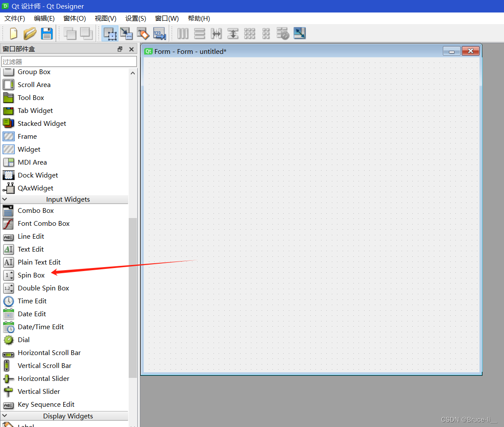Screen dimensions: 504x427
Task: Open the 设置(S) menu
Action: tap(136, 19)
